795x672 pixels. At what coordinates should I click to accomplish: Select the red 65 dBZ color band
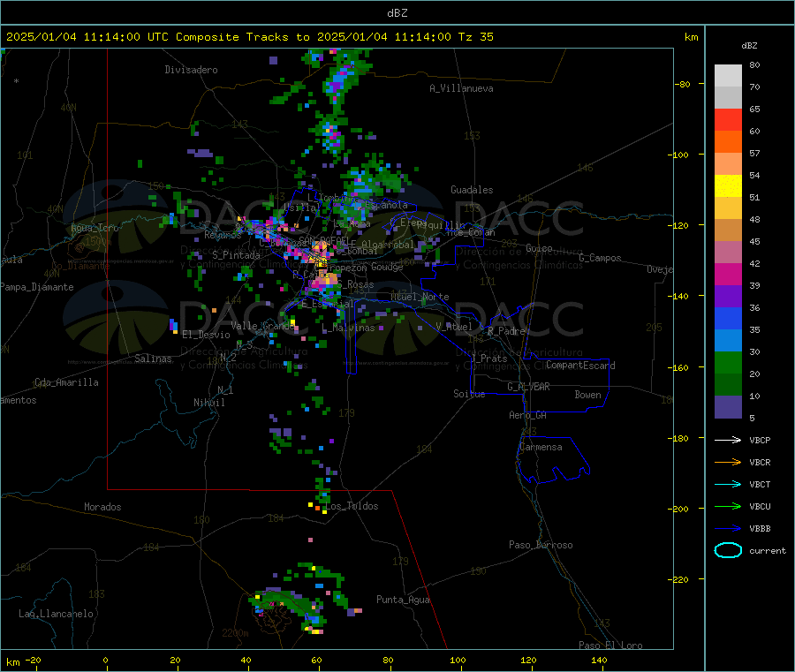tap(728, 119)
